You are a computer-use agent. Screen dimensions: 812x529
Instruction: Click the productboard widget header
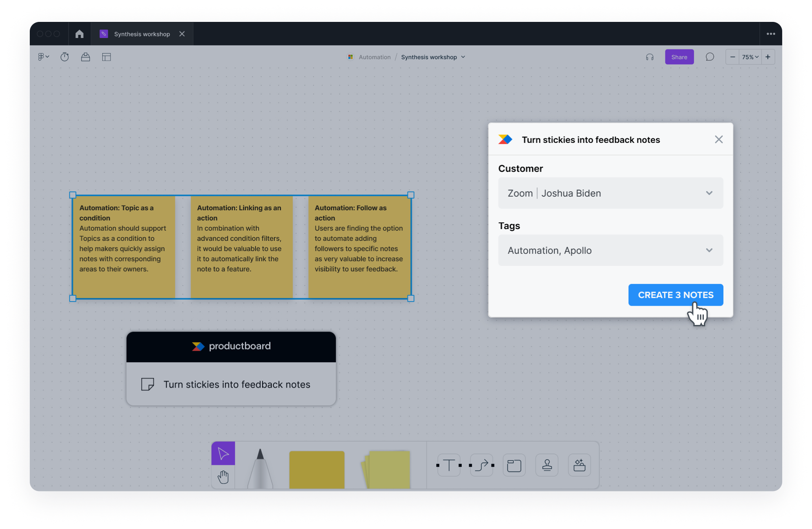pyautogui.click(x=231, y=346)
